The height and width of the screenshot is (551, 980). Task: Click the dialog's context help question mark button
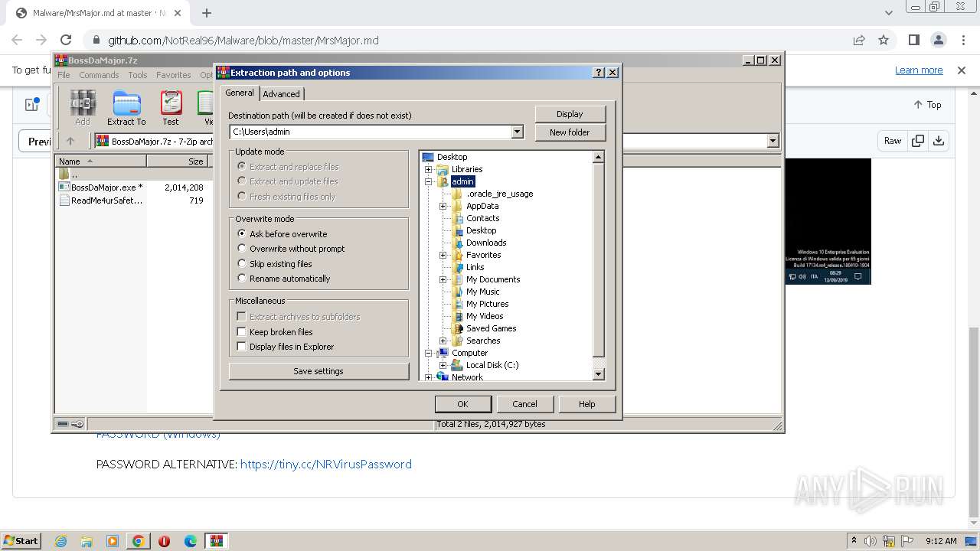(599, 73)
